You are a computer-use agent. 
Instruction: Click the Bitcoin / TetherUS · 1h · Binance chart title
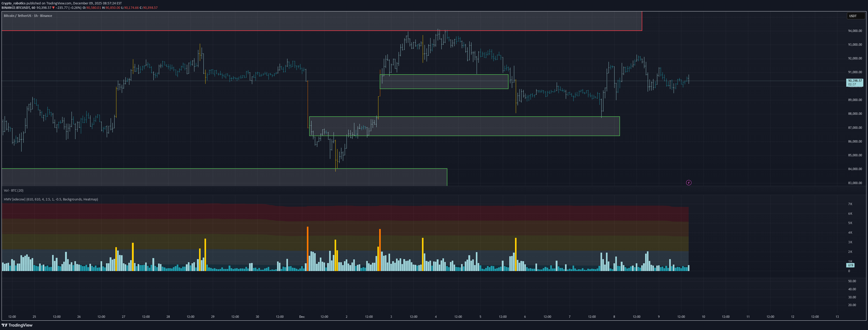point(28,16)
